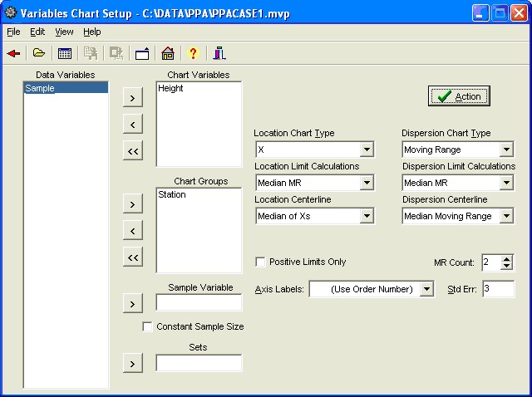Click the Action button

click(459, 96)
